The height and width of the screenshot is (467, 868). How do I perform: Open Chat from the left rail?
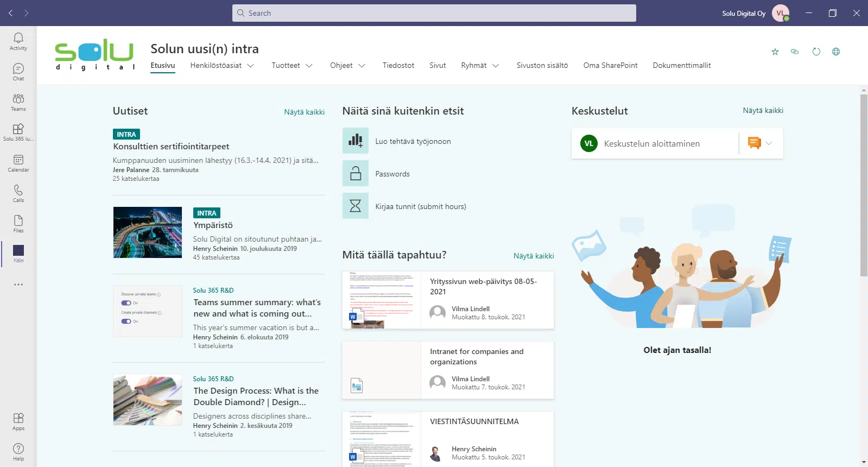click(x=18, y=72)
